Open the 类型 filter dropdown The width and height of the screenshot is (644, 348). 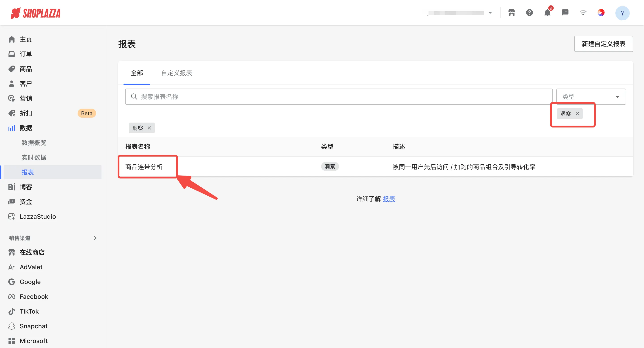[x=591, y=96]
